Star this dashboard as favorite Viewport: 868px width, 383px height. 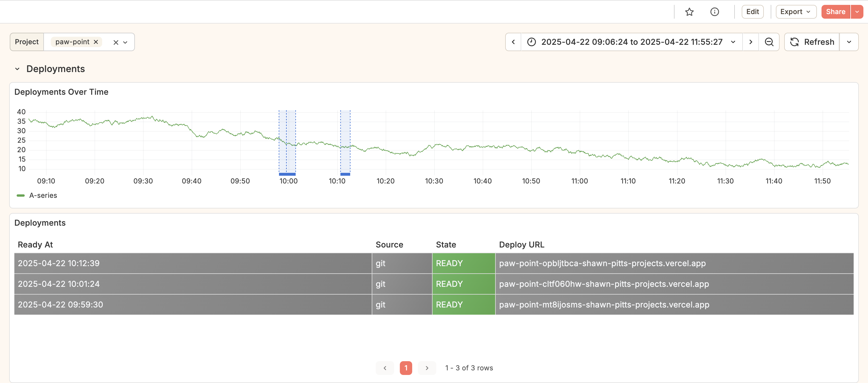[689, 12]
